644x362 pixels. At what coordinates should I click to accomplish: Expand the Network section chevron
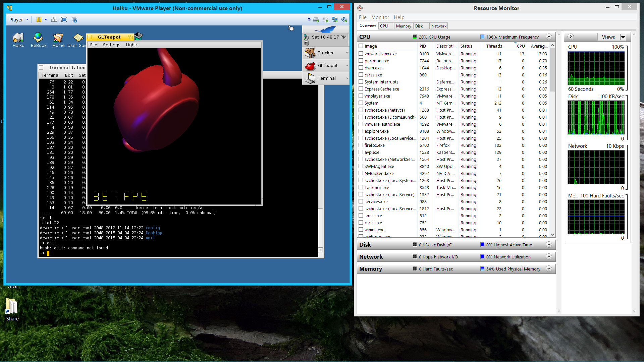[549, 256]
